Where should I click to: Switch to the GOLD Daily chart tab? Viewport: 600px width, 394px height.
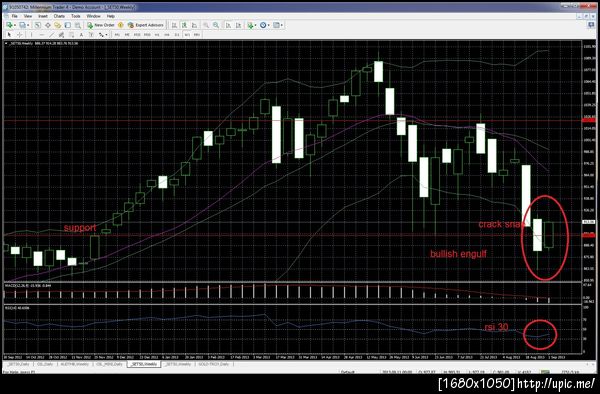213,364
